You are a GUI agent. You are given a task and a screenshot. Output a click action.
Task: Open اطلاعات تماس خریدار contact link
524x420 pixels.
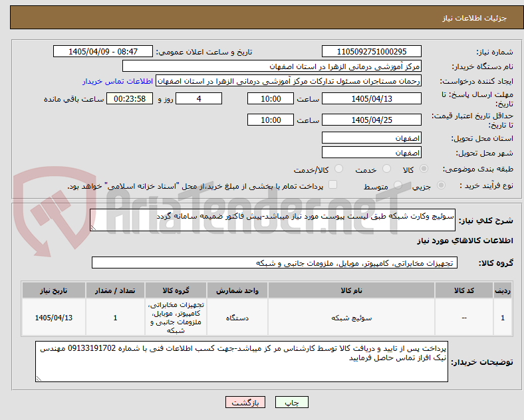pyautogui.click(x=118, y=81)
